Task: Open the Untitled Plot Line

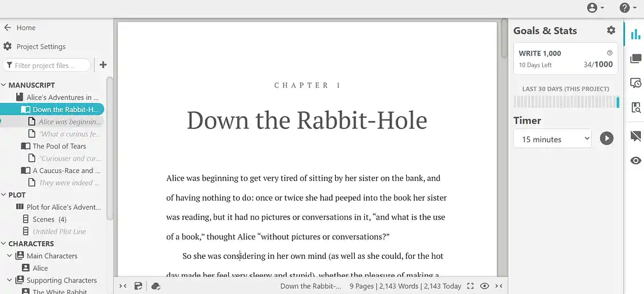Action: tap(54, 232)
